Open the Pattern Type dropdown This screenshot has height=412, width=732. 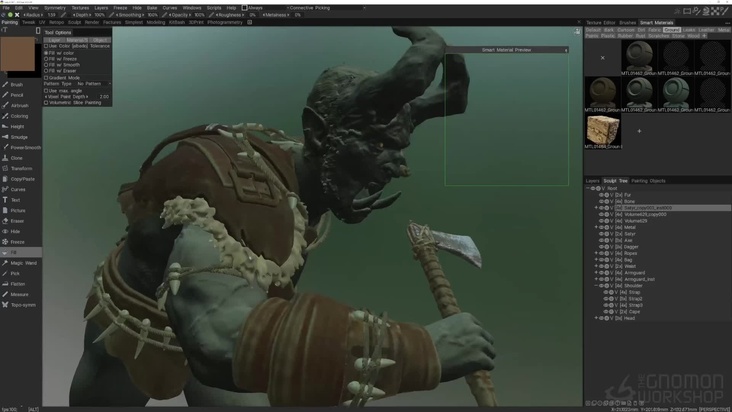tap(94, 84)
